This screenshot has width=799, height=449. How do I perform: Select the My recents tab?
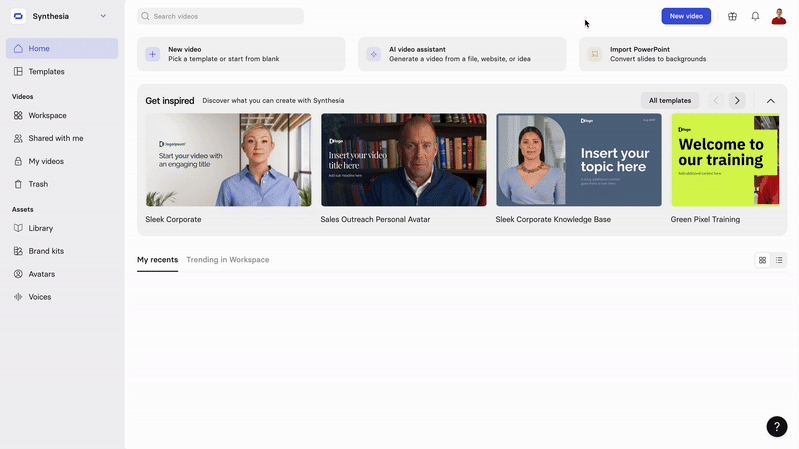(x=157, y=259)
